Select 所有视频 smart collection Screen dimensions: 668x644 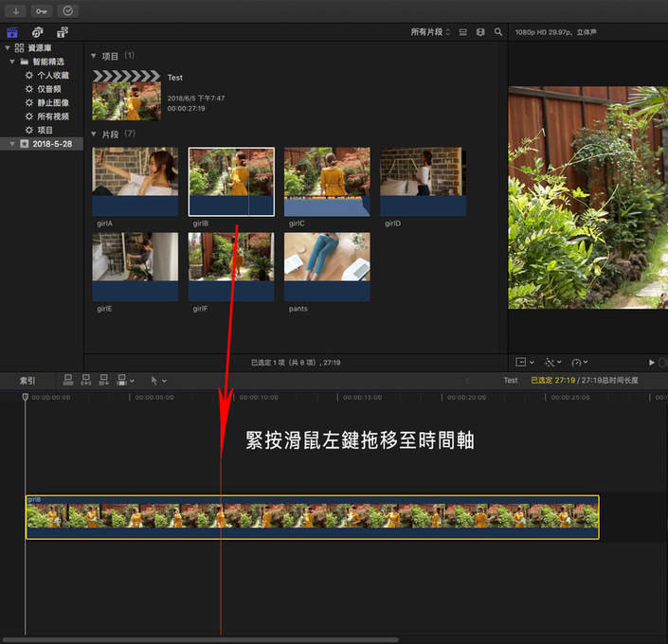click(52, 116)
